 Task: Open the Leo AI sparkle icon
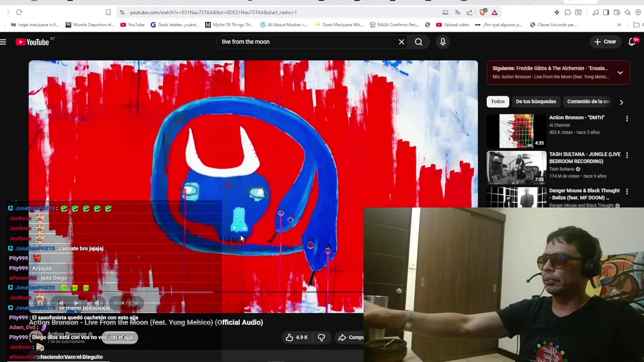(627, 12)
